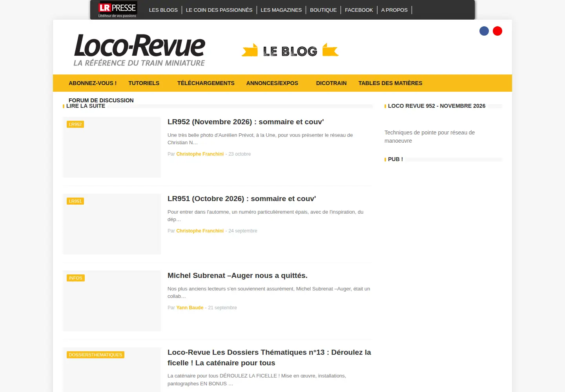
Task: Go to Les Magazines
Action: click(281, 10)
